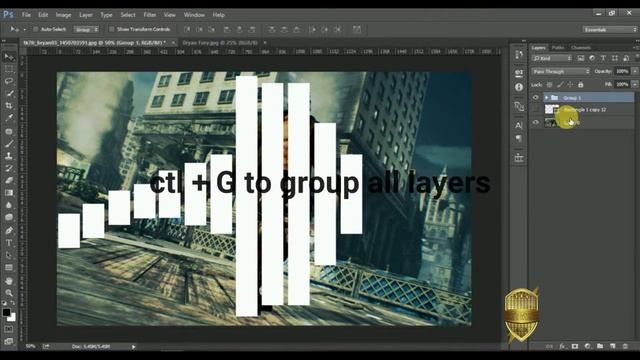This screenshot has height=360, width=640.
Task: Click the Fill value field
Action: click(622, 84)
